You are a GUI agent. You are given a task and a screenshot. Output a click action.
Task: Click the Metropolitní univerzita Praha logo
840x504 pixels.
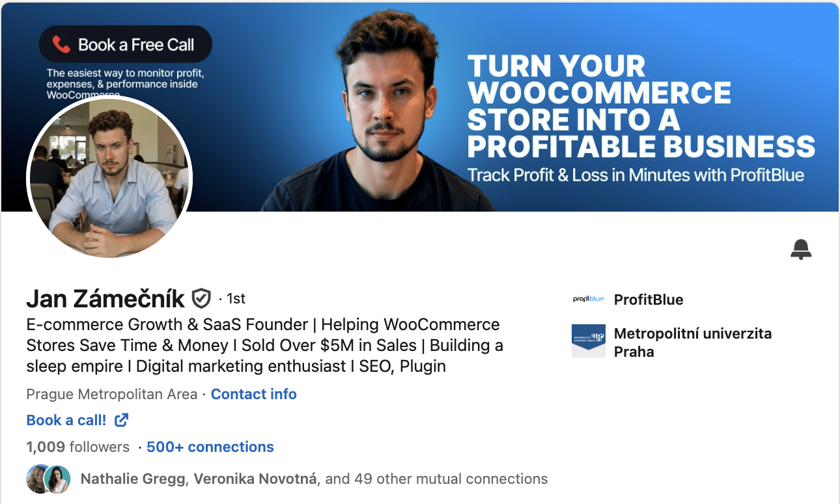[588, 341]
